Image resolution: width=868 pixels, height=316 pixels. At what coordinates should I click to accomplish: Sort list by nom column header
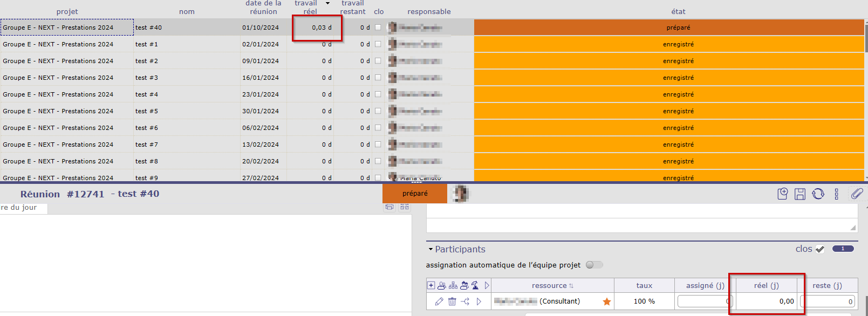(x=187, y=11)
